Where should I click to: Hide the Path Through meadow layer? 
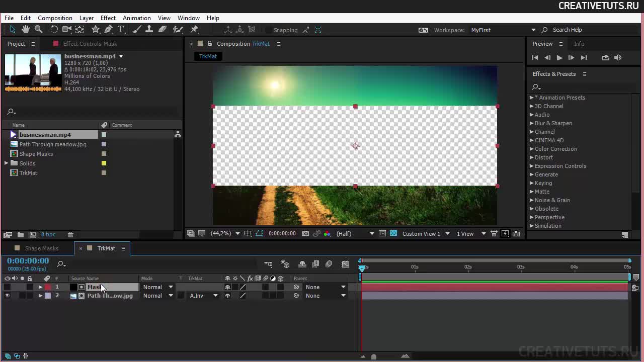[7, 296]
